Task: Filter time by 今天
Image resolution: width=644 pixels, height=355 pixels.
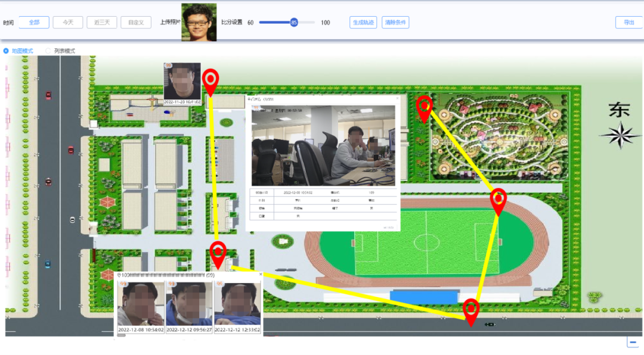Action: tap(68, 23)
